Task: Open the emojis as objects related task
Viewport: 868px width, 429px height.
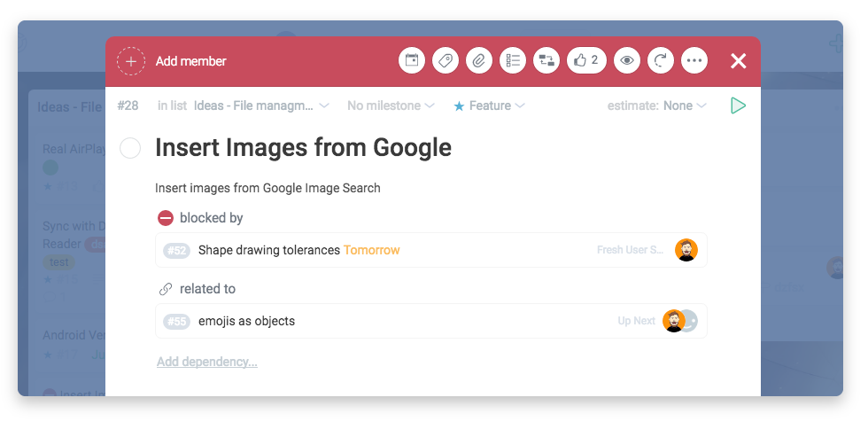Action: click(x=247, y=321)
